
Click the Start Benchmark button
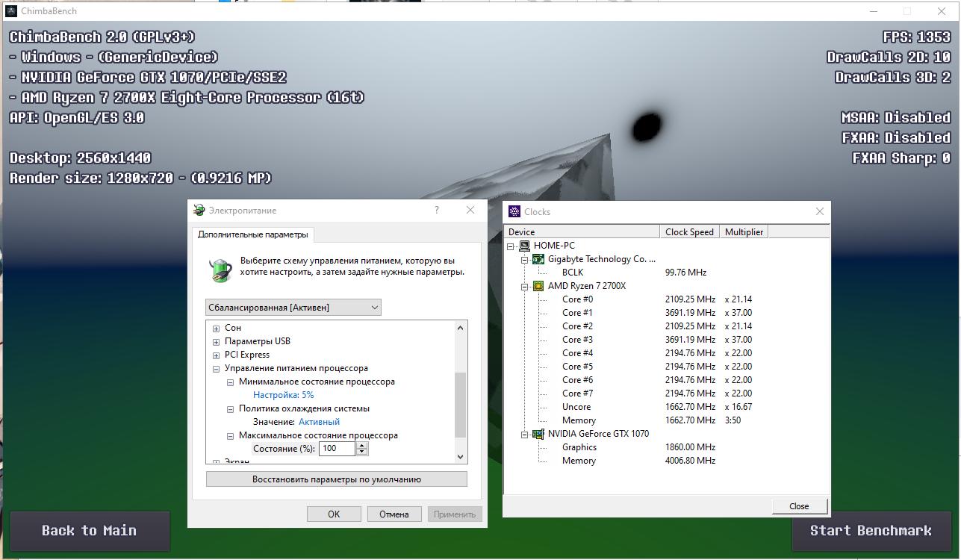[871, 531]
